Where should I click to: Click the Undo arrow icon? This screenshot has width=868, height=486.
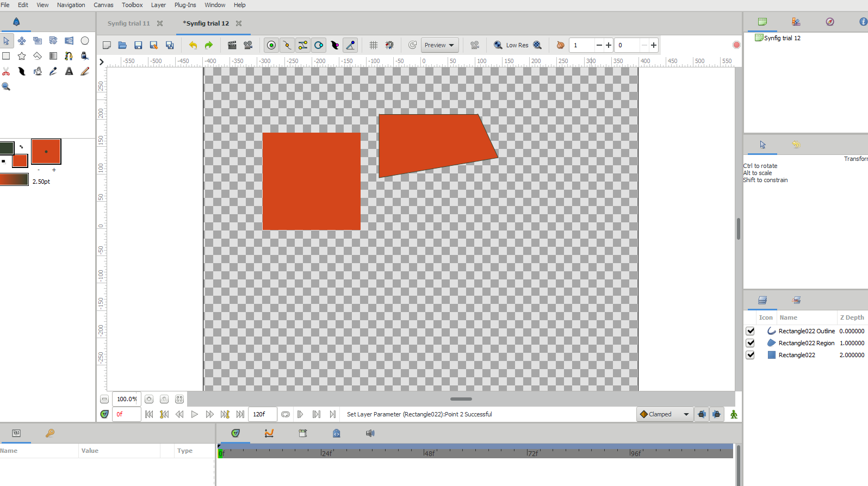click(x=193, y=45)
